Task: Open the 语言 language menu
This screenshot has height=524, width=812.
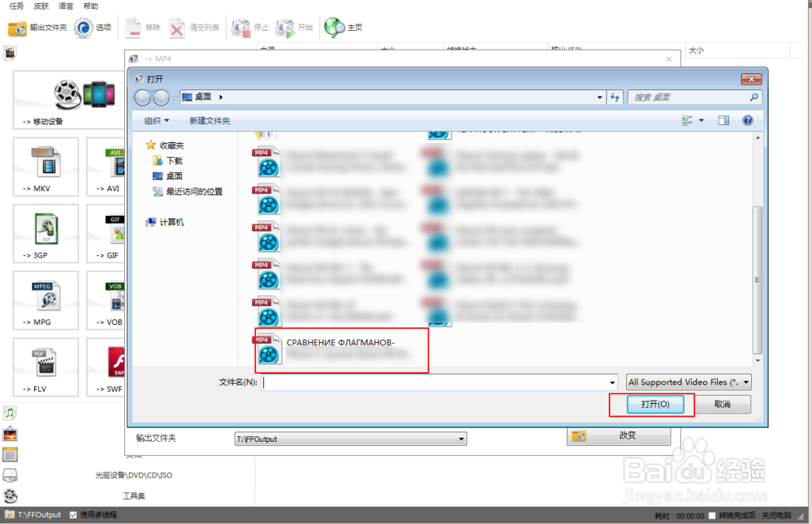Action: pyautogui.click(x=66, y=6)
